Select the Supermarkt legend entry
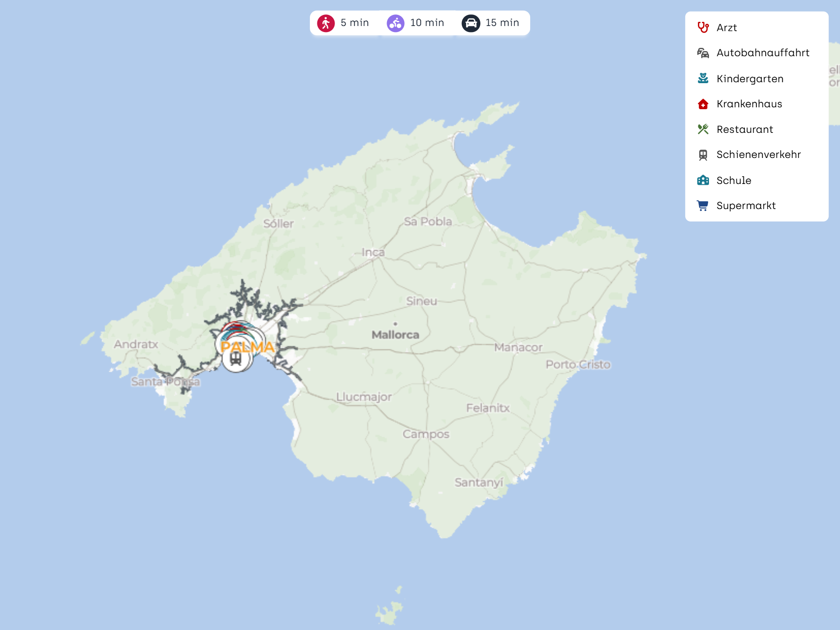 click(x=746, y=205)
